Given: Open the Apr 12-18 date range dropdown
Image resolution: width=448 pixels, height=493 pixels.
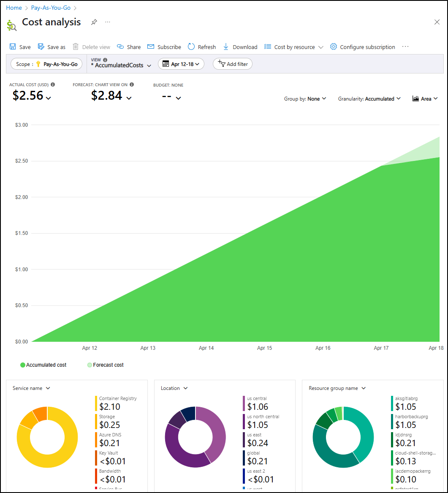Looking at the screenshot, I should pos(181,64).
